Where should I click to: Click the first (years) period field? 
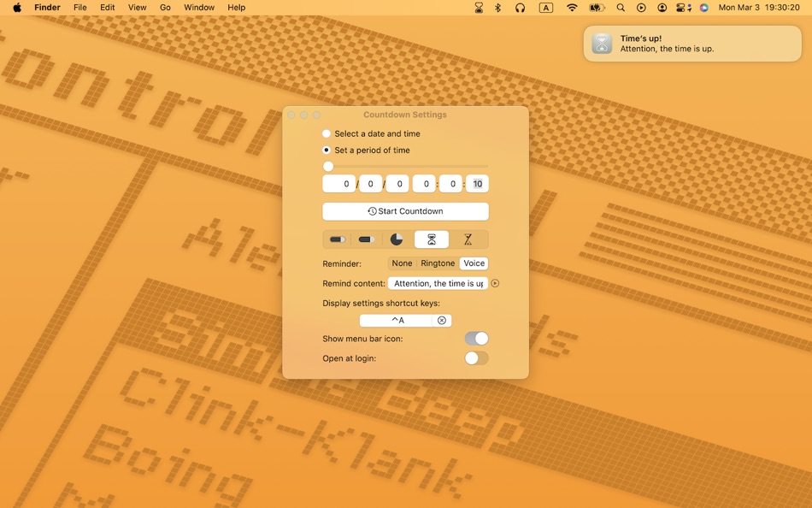pos(338,184)
